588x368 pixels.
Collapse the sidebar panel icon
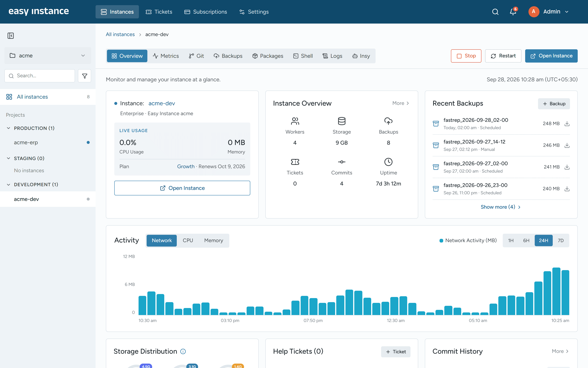pos(11,36)
